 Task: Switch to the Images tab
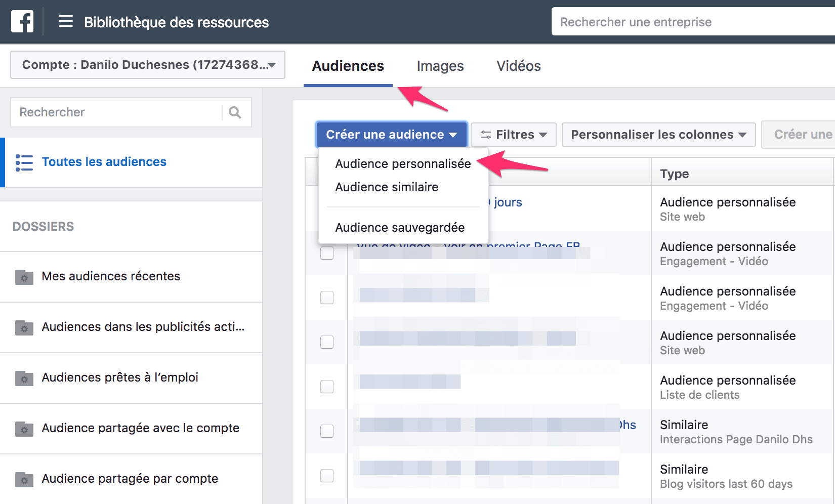point(440,66)
